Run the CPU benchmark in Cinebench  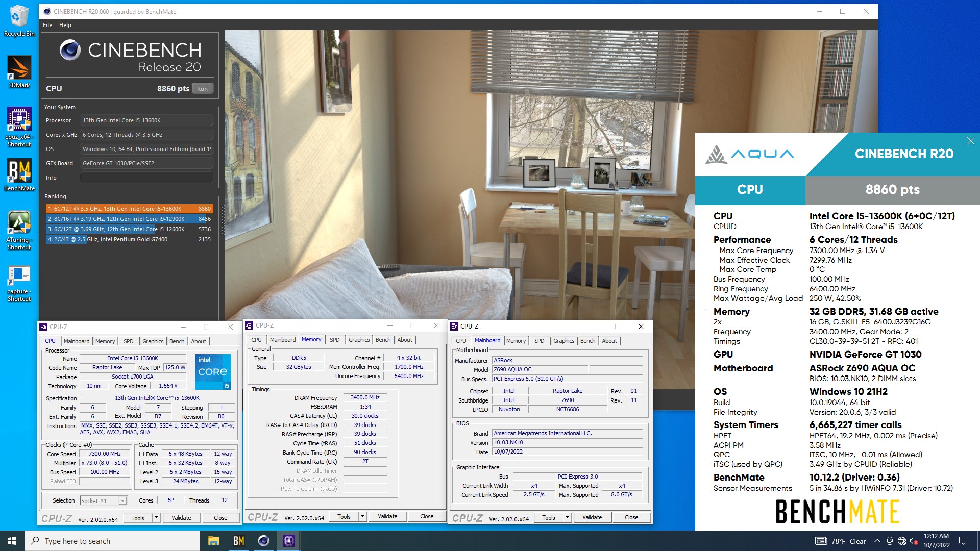203,89
